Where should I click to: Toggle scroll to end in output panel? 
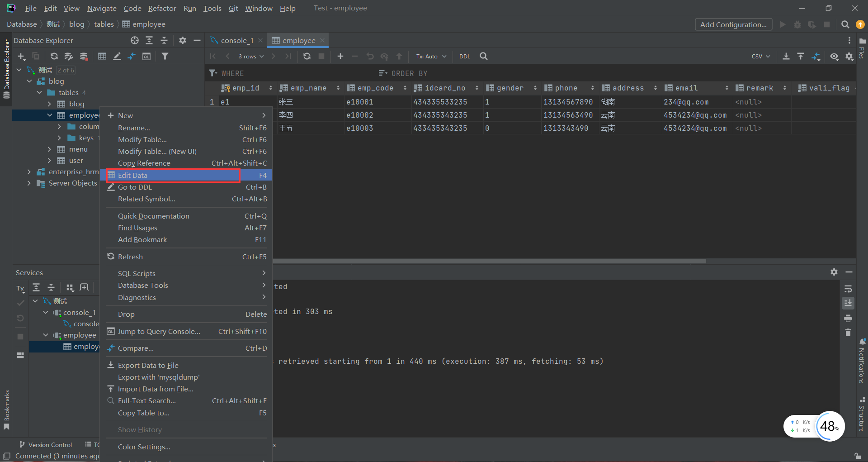coord(848,303)
